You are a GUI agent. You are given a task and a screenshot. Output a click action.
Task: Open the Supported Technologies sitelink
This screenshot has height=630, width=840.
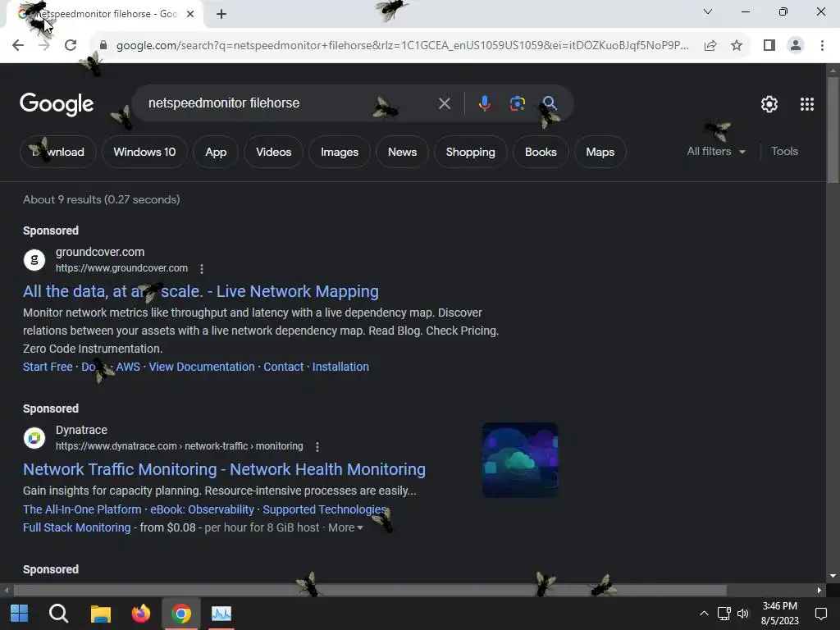(x=325, y=509)
